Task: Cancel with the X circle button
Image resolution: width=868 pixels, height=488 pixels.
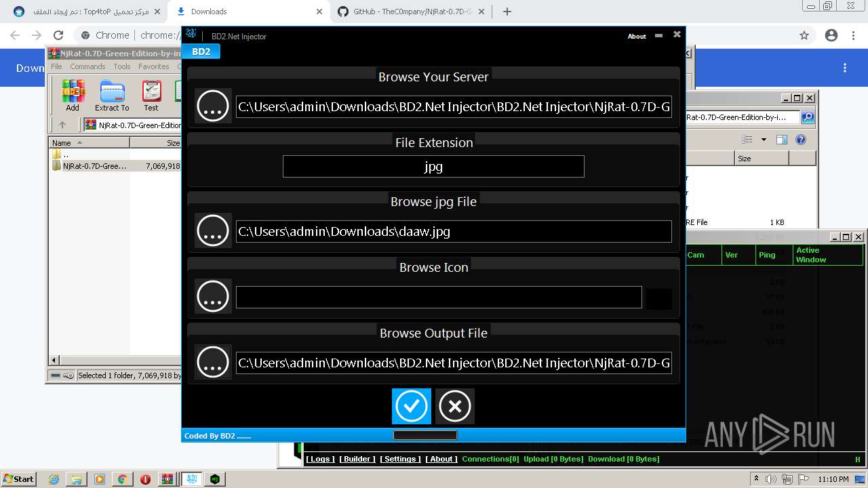Action: 454,406
